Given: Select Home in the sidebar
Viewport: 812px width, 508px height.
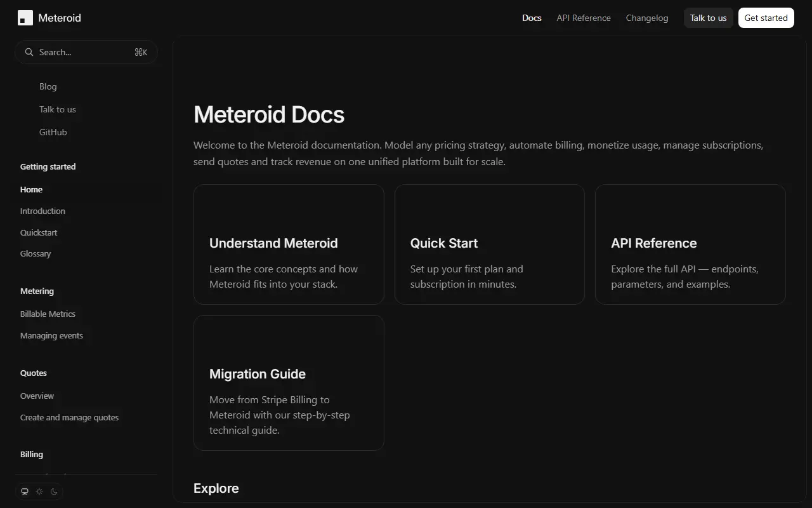Looking at the screenshot, I should (31, 189).
